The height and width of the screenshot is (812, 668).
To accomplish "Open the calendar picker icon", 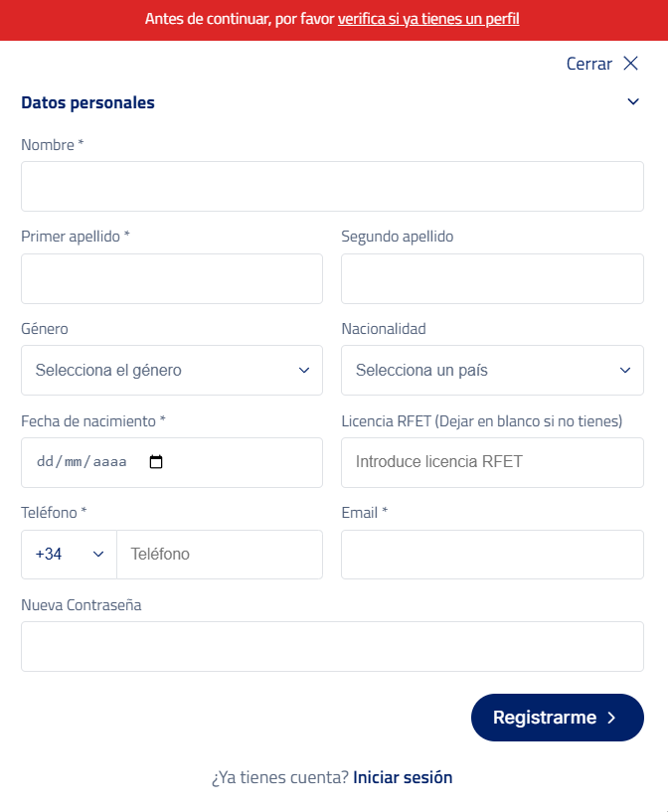I will click(x=156, y=462).
